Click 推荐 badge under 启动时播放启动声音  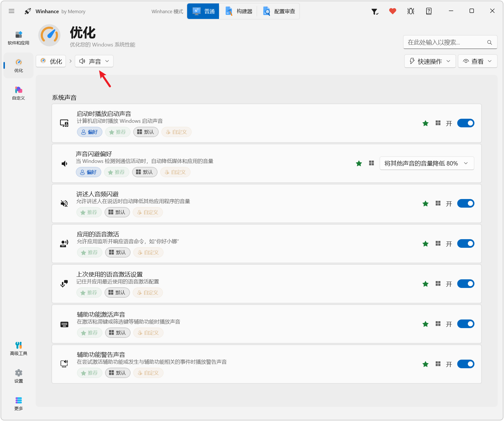pos(118,132)
